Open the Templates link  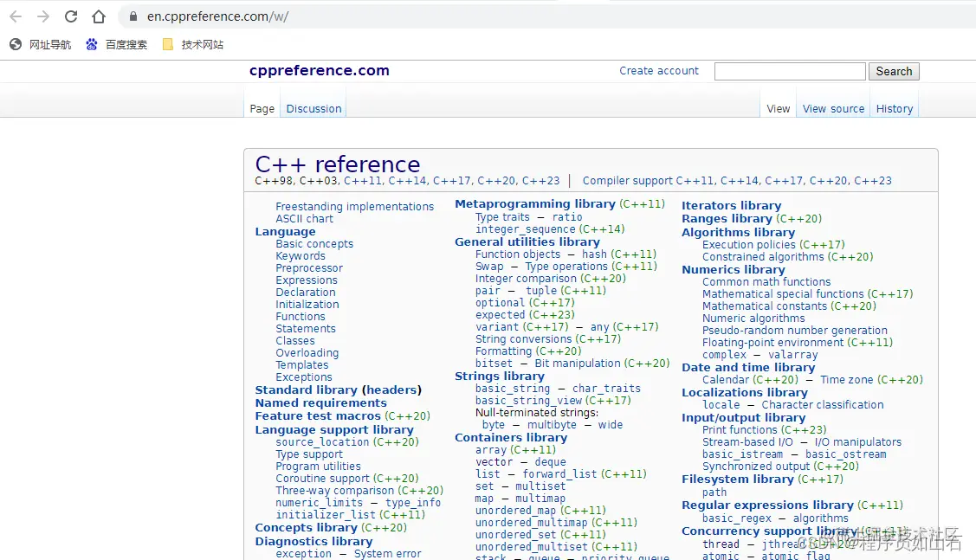point(302,365)
